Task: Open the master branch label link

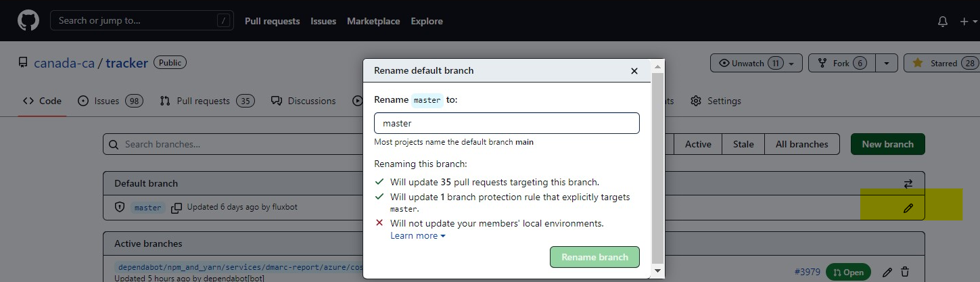Action: click(x=147, y=208)
